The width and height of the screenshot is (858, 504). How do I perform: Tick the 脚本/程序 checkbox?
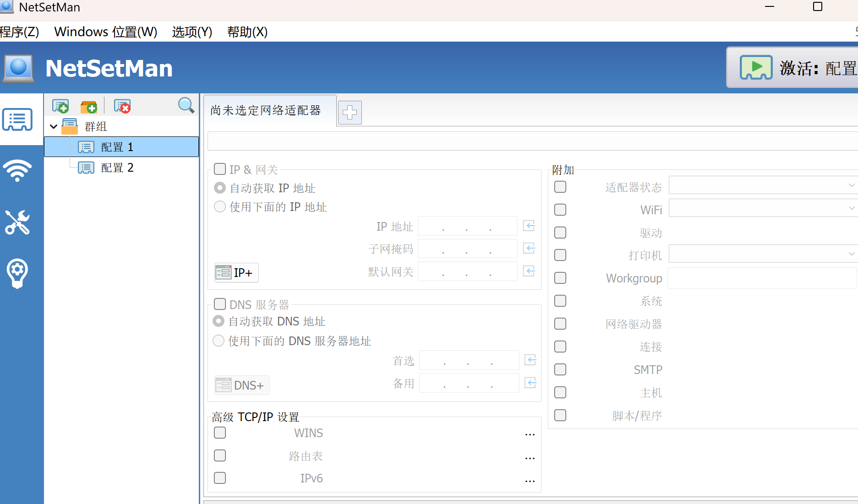click(x=560, y=415)
